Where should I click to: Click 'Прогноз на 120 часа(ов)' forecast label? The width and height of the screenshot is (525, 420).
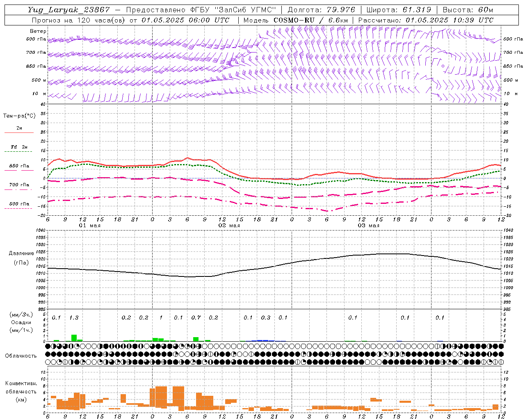(x=79, y=20)
